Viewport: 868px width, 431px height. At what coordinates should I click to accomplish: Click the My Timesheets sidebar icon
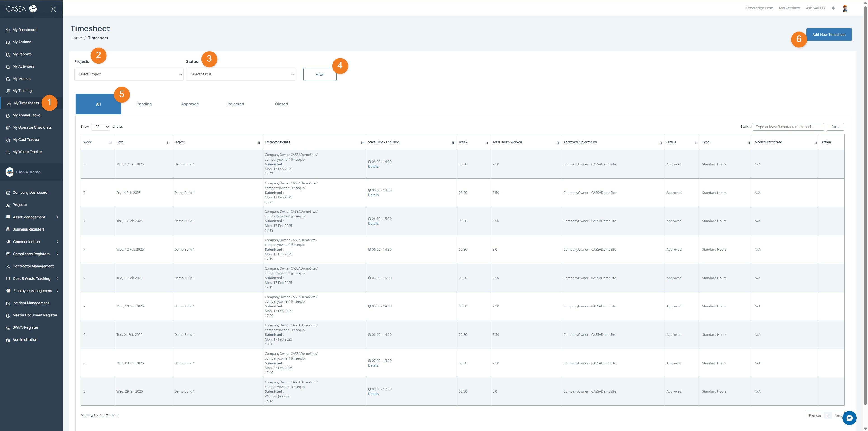coord(9,104)
